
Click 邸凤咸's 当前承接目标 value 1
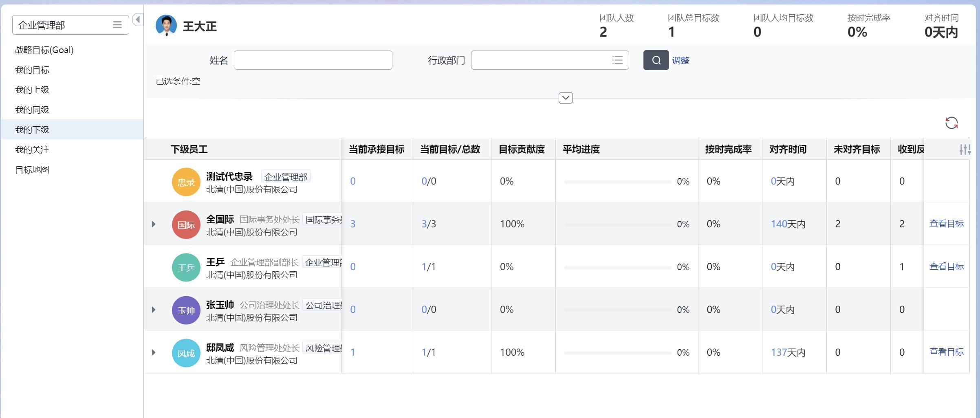tap(352, 352)
